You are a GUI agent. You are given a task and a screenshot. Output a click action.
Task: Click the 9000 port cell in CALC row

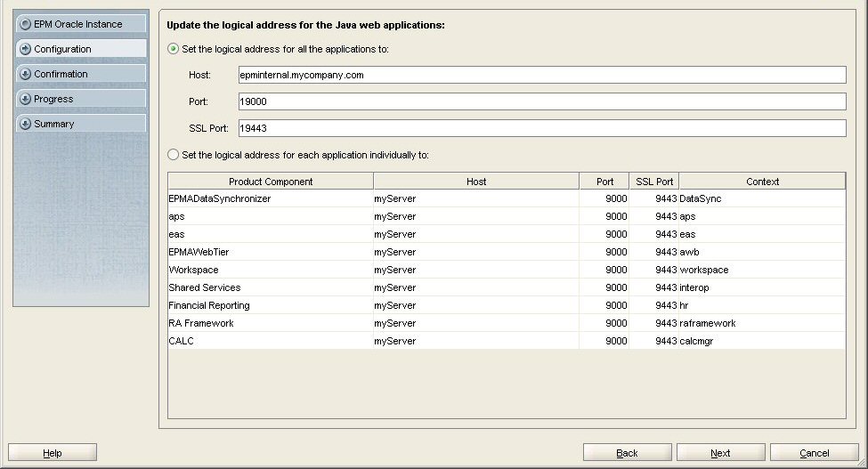(604, 340)
